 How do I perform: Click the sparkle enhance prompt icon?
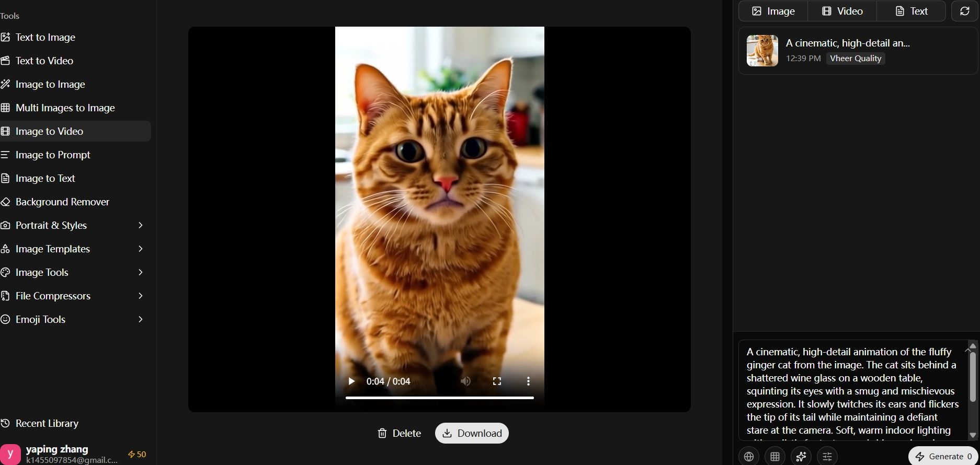(801, 456)
